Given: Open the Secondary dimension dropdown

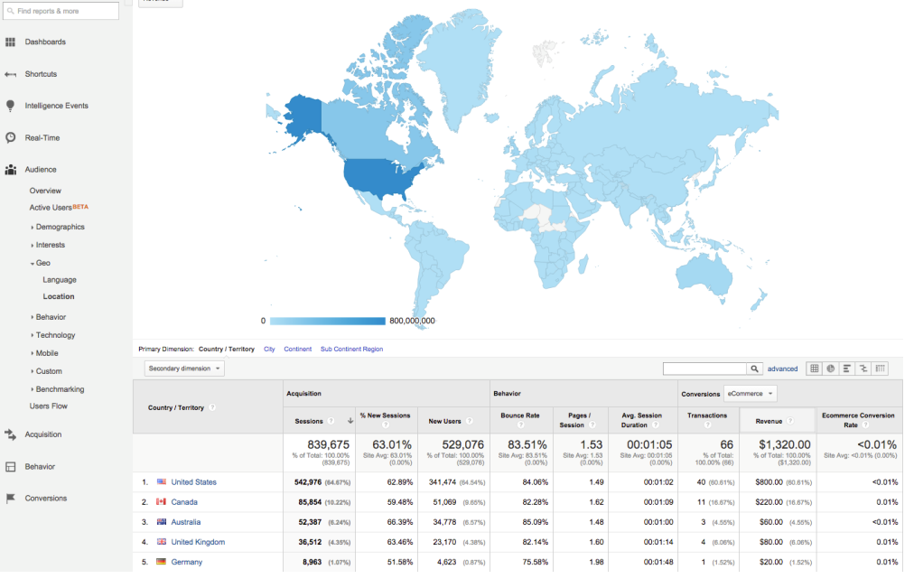Looking at the screenshot, I should coord(184,369).
